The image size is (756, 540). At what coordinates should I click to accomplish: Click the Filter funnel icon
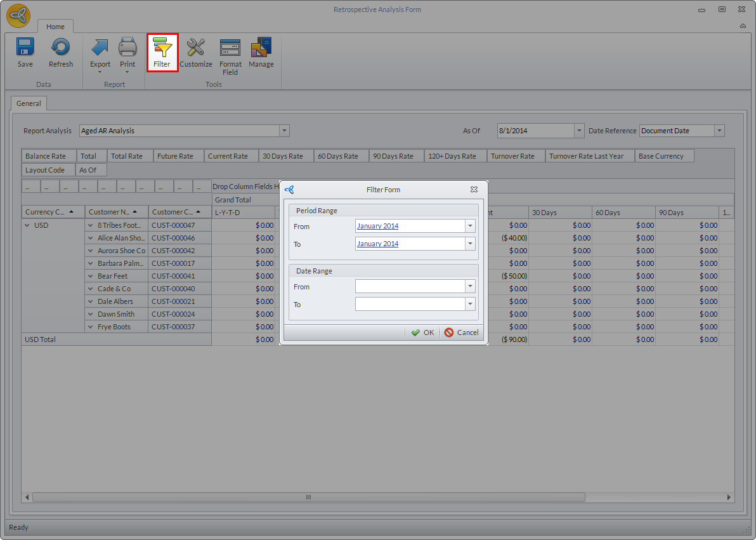point(162,48)
